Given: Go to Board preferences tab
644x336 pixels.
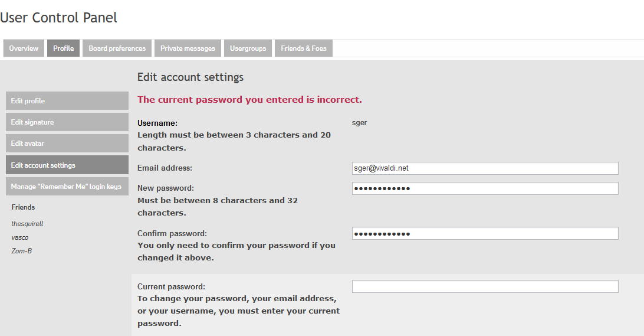Looking at the screenshot, I should 117,48.
